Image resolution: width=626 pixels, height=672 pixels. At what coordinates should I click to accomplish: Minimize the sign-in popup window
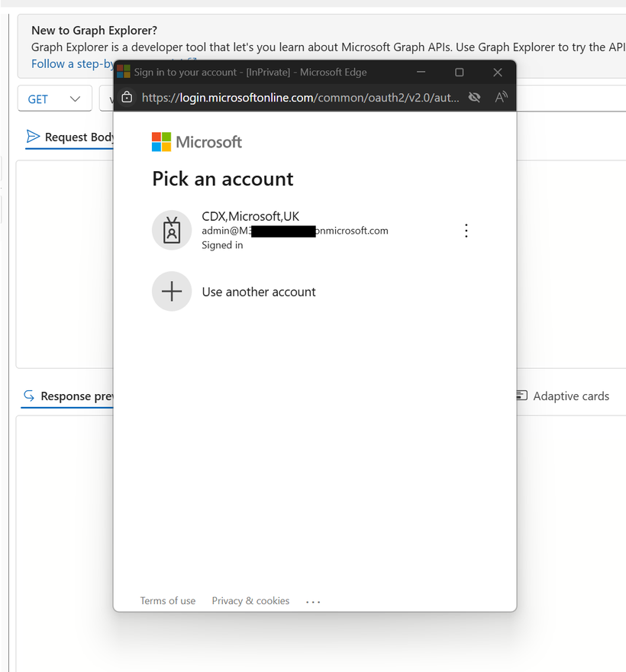tap(421, 72)
